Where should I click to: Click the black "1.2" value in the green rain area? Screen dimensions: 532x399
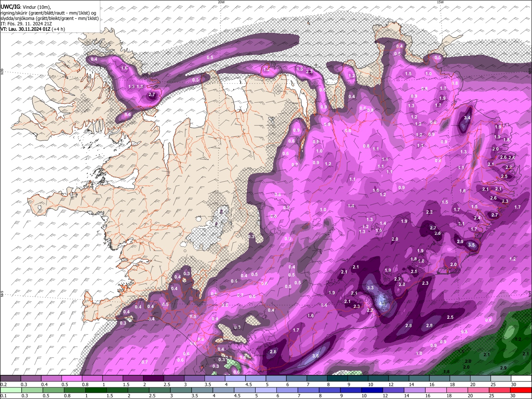[x=518, y=339]
